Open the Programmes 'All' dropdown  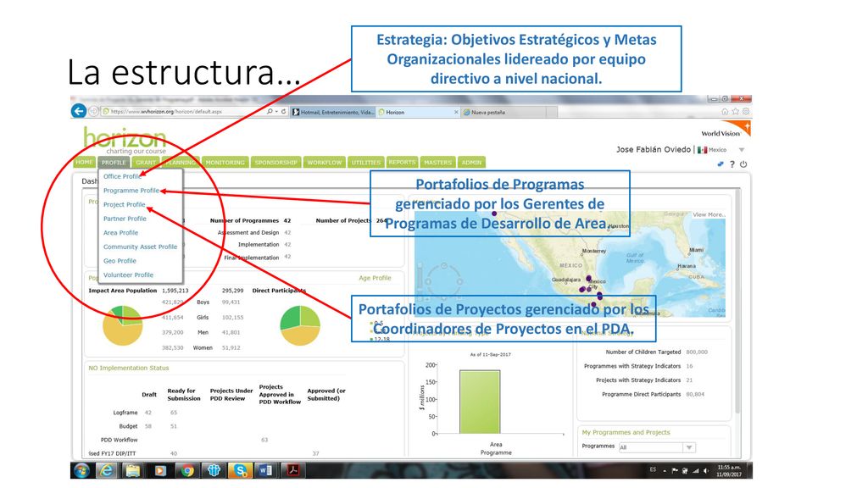pos(657,447)
